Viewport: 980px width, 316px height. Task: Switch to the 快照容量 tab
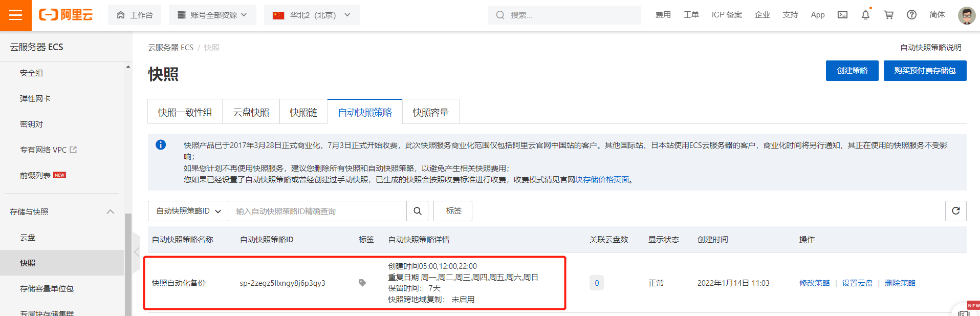430,112
